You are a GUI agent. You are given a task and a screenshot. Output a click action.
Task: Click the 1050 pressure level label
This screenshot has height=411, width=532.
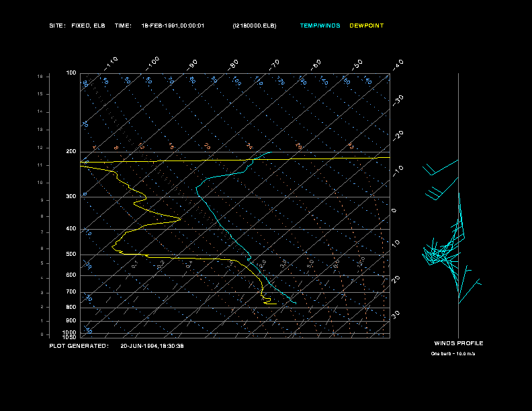click(x=70, y=337)
